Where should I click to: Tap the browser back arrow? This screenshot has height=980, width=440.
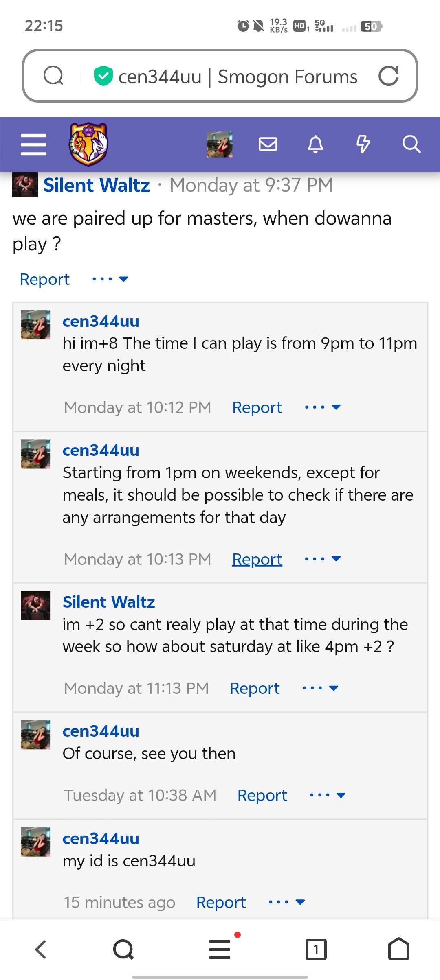(41, 949)
